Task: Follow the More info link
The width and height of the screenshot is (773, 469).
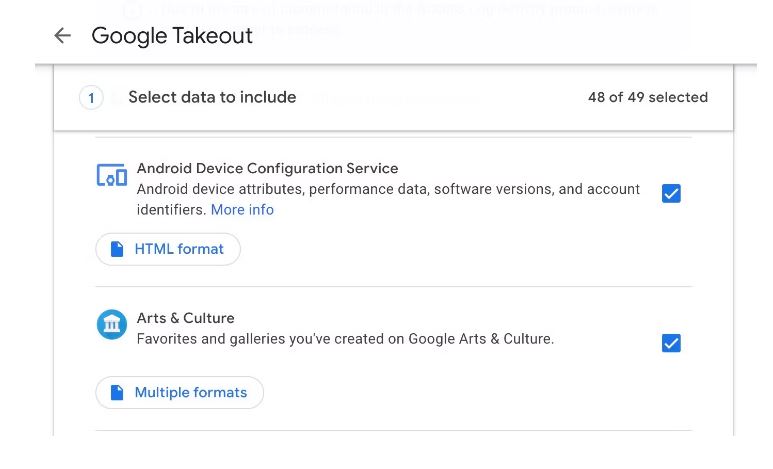Action: (242, 210)
